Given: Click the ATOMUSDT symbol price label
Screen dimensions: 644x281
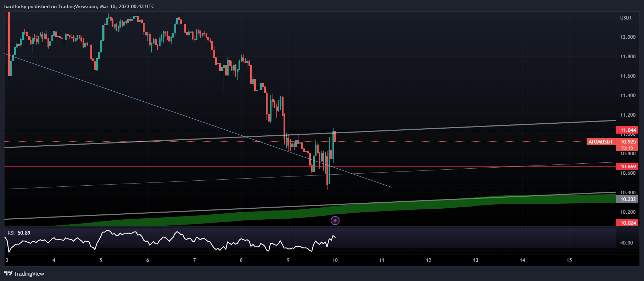Looking at the screenshot, I should [x=601, y=142].
